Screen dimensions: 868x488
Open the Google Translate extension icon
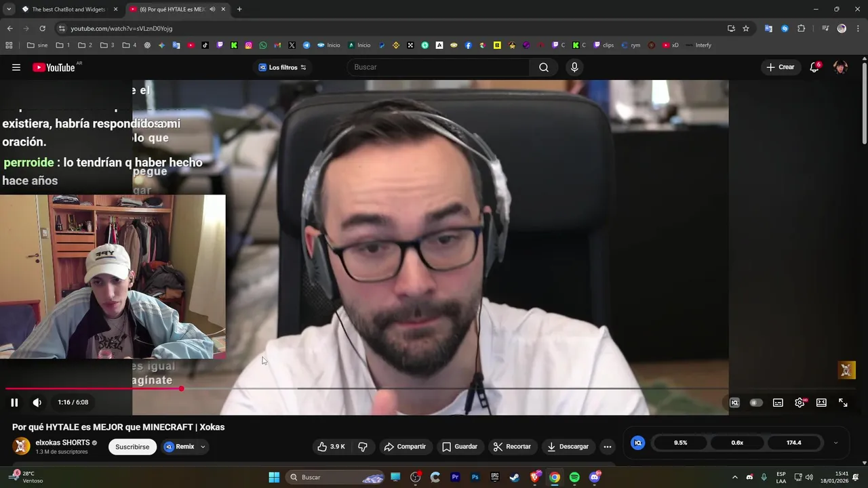(x=768, y=28)
